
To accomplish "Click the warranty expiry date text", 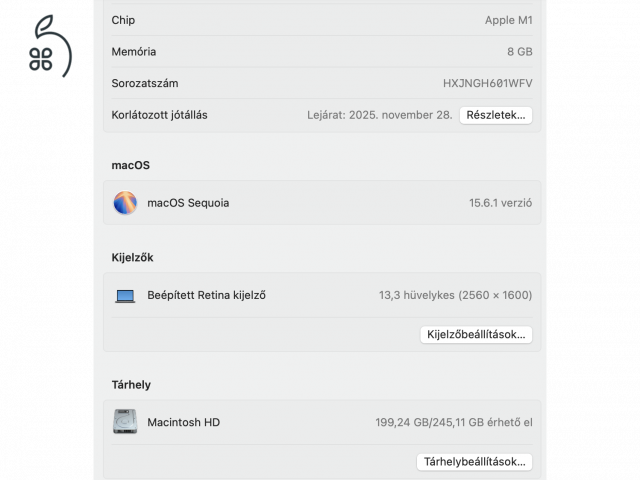I will tap(379, 115).
